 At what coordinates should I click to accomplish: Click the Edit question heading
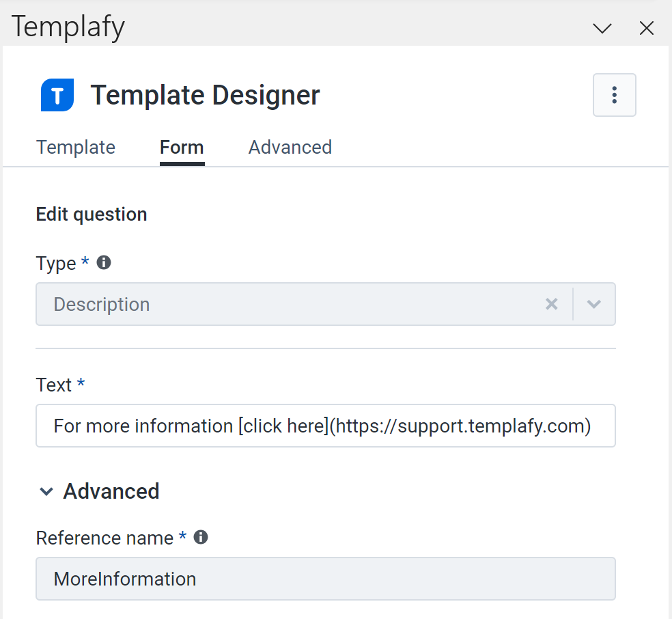[92, 215]
